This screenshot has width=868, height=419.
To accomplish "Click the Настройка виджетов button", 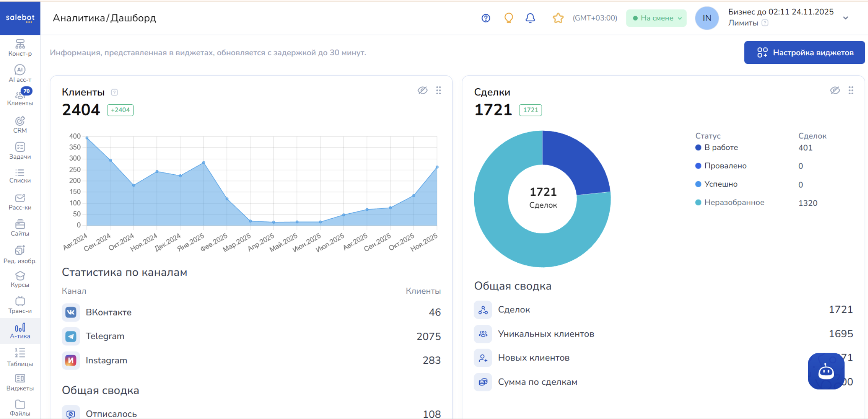I will [x=804, y=53].
